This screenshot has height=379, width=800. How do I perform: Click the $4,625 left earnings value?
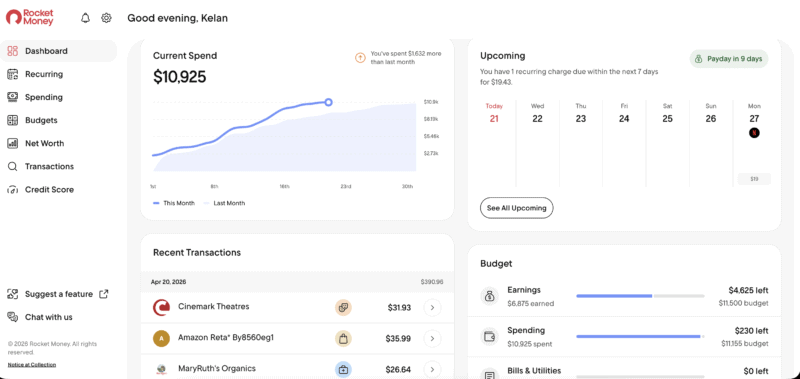(x=748, y=290)
